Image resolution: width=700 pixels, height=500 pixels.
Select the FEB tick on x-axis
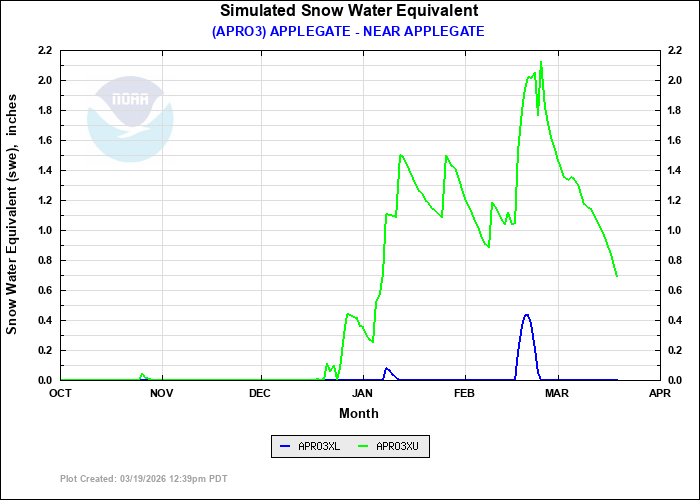[464, 392]
